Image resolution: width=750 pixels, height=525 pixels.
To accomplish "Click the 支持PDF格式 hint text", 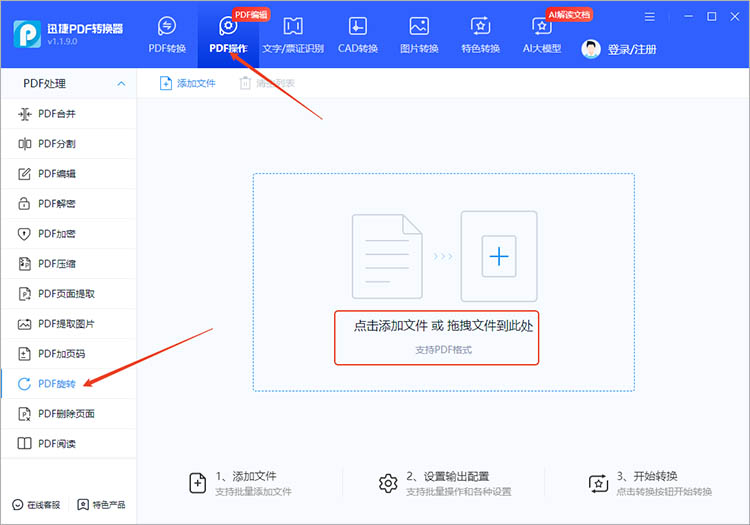I will point(443,350).
